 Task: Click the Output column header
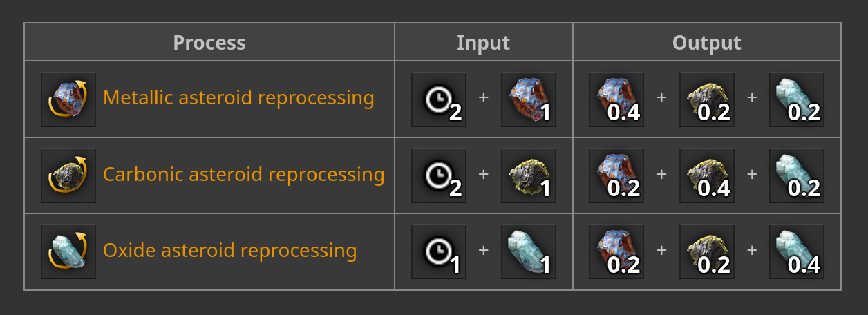click(706, 43)
